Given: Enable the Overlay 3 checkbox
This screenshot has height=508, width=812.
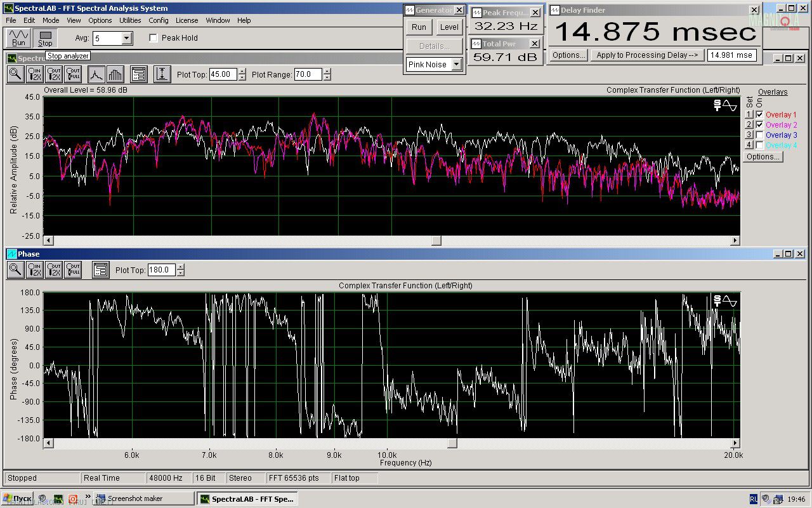Looking at the screenshot, I should [x=759, y=135].
